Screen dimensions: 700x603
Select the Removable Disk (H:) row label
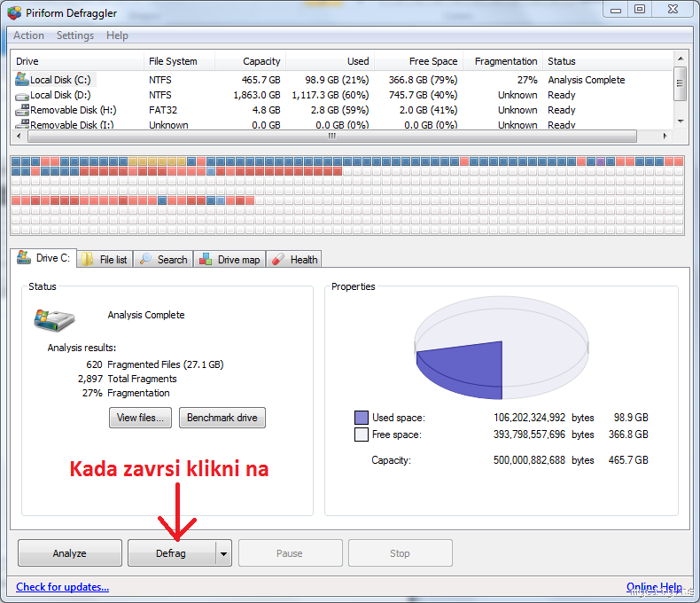click(74, 110)
